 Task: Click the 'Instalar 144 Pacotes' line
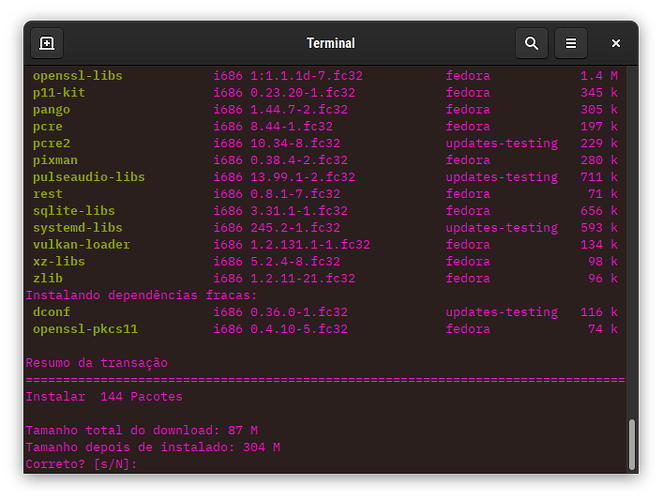pos(104,397)
